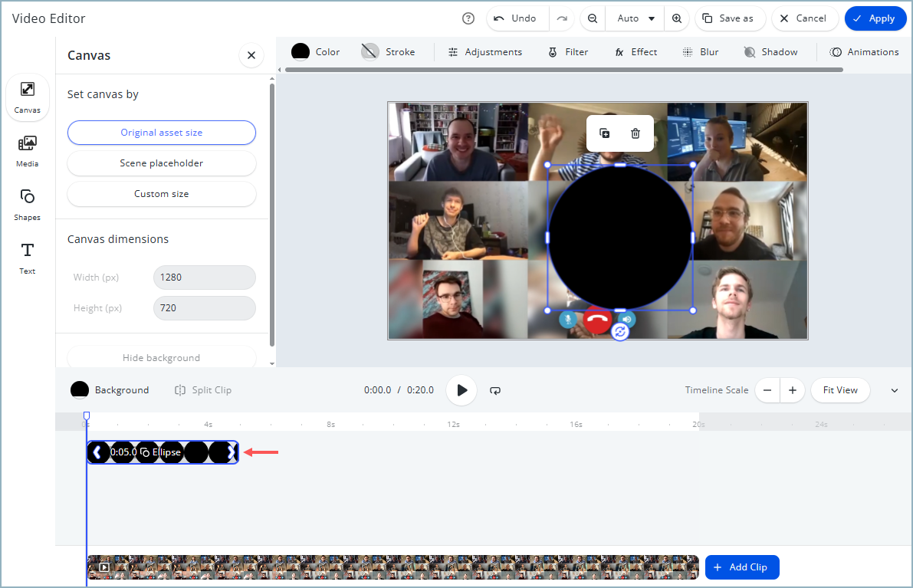The width and height of the screenshot is (913, 588).
Task: Open the Filter toolbar option
Action: 568,52
